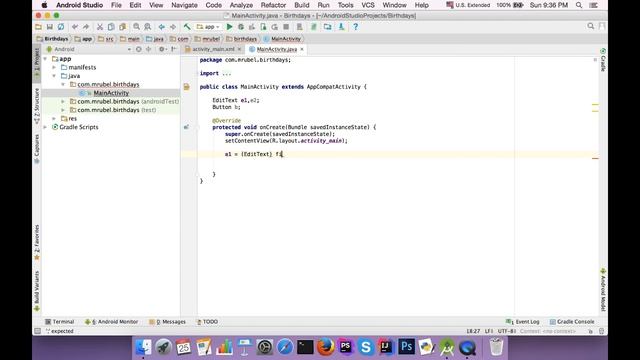Expand the manifests folder
Screen dimensions: 640x360
54,67
